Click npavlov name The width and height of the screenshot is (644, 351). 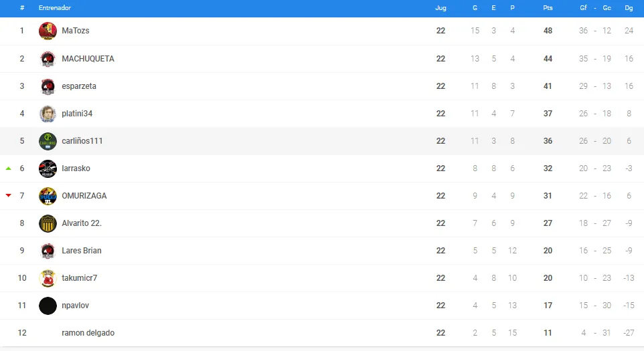pos(75,306)
